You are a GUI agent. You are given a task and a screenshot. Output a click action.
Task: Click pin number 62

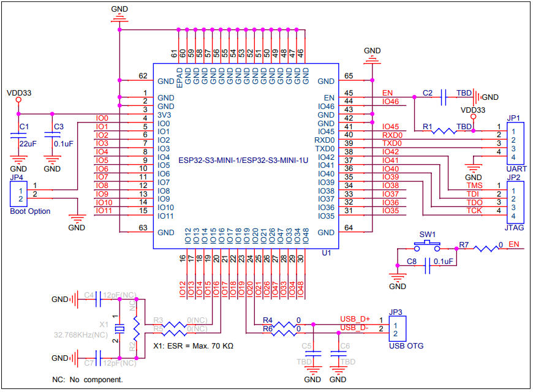pyautogui.click(x=143, y=76)
